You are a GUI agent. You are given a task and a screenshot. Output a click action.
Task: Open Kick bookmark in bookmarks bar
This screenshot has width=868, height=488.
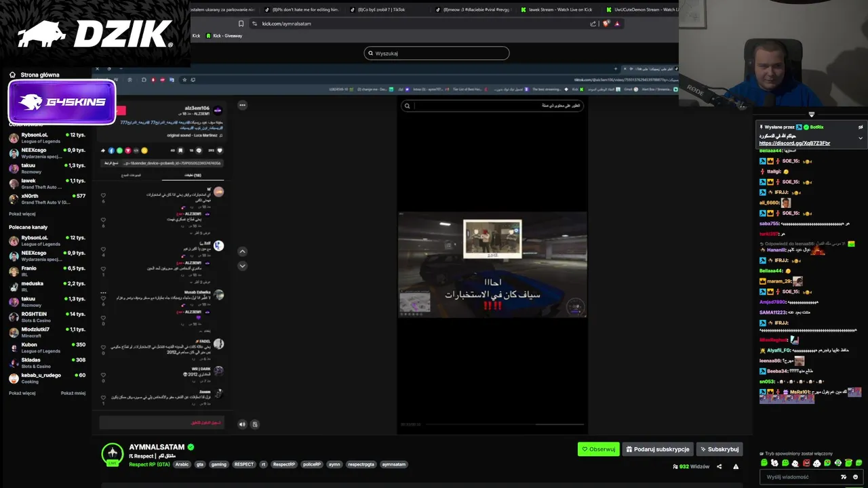coord(196,36)
